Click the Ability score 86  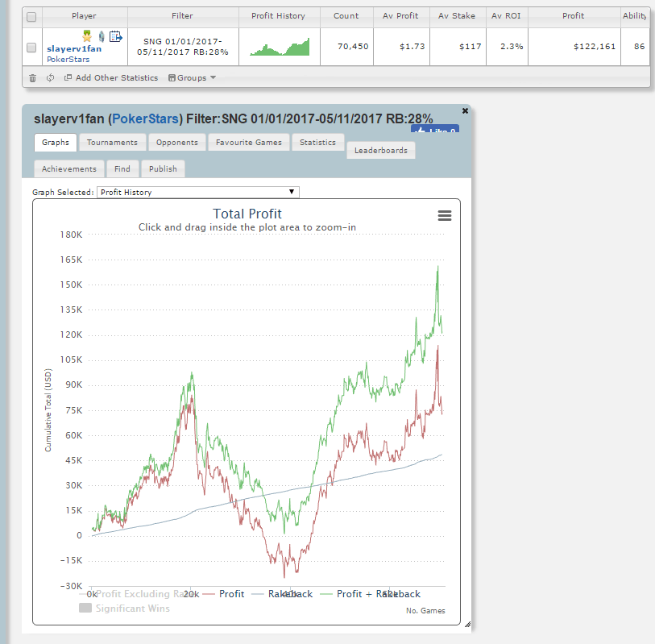[x=640, y=47]
